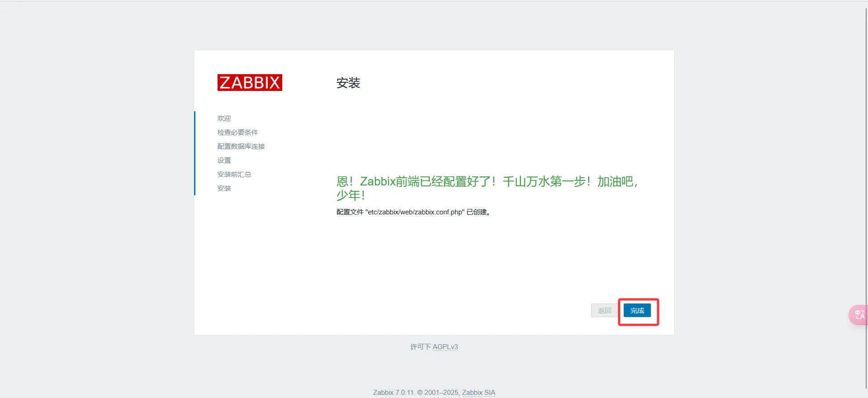Screen dimensions: 868x398
Task: Open the Zabbix SIA footer link
Action: tap(479, 393)
